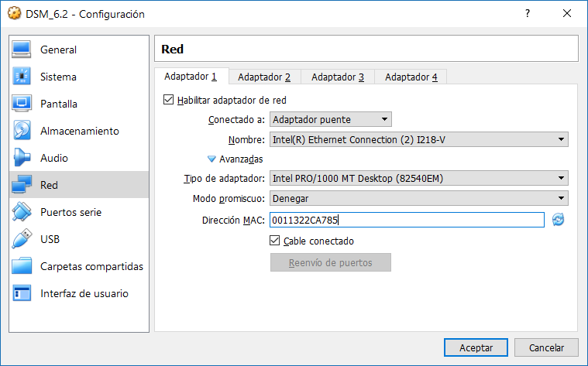The image size is (588, 366).
Task: Switch to the Adaptador 4 tab
Action: coord(411,77)
